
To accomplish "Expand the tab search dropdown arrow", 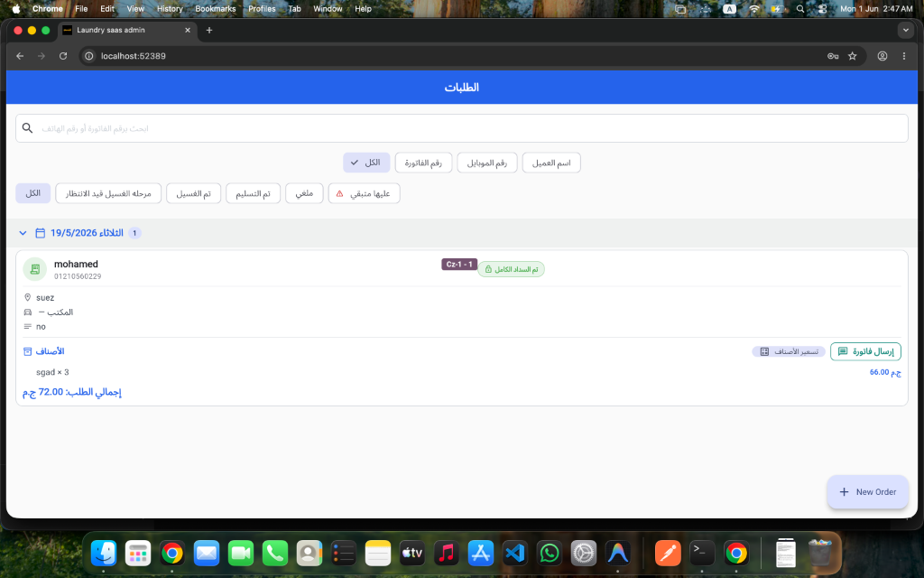I will [906, 30].
